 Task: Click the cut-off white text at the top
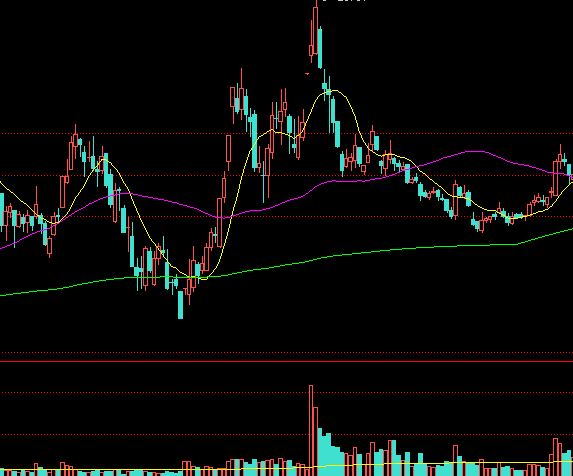pos(344,1)
